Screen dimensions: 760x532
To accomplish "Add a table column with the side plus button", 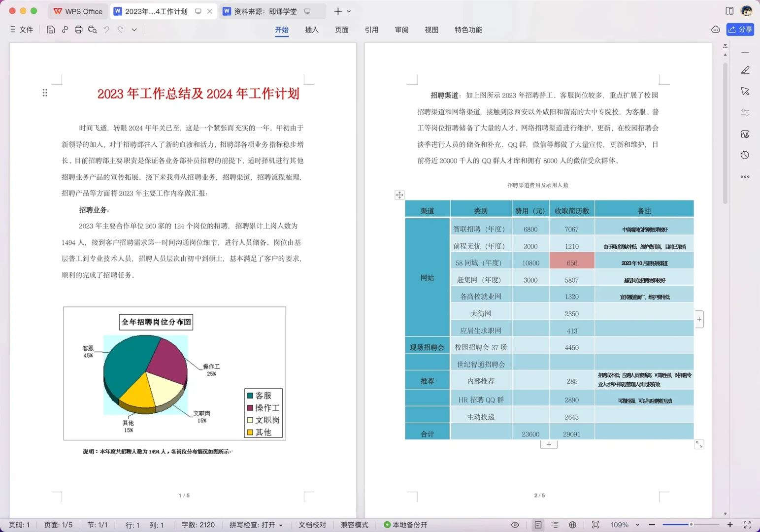I will (699, 319).
